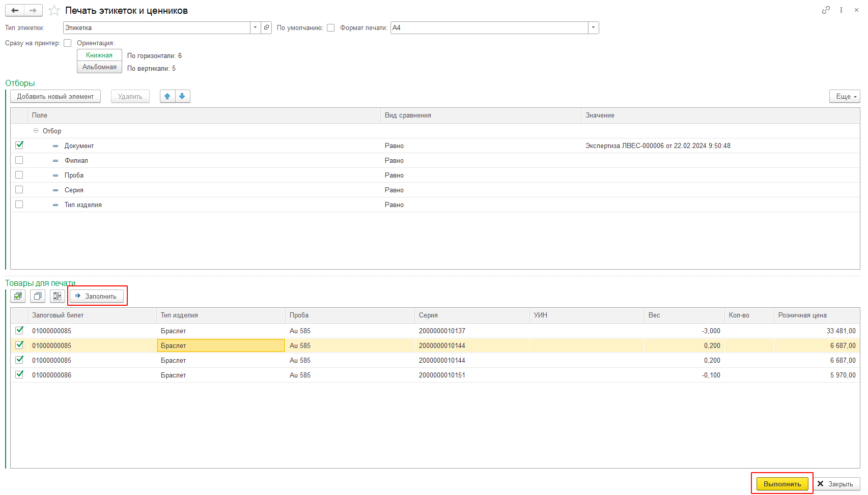Enable the Тип изделия filter checkbox
Screen dimensions: 868x495
pos(19,205)
